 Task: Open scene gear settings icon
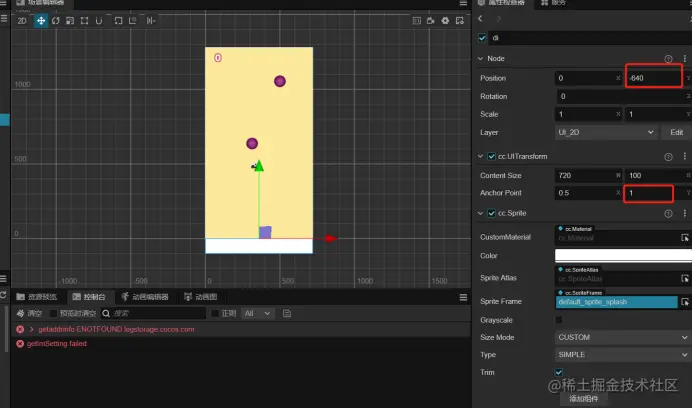point(445,21)
